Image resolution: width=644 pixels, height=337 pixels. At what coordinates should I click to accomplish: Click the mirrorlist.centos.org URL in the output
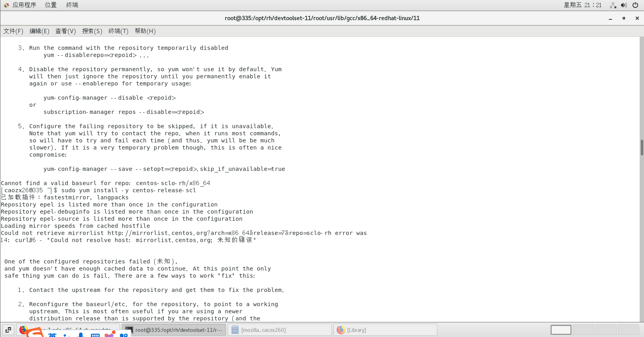(219, 233)
